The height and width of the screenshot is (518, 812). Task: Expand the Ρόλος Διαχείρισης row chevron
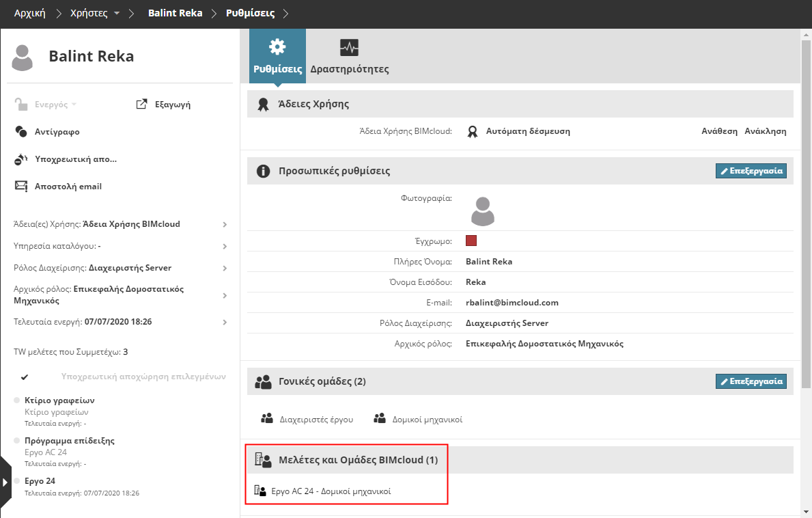click(x=225, y=268)
